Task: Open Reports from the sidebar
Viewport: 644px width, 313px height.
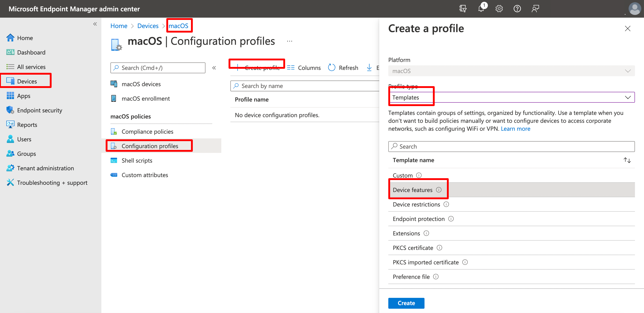Action: coord(27,124)
